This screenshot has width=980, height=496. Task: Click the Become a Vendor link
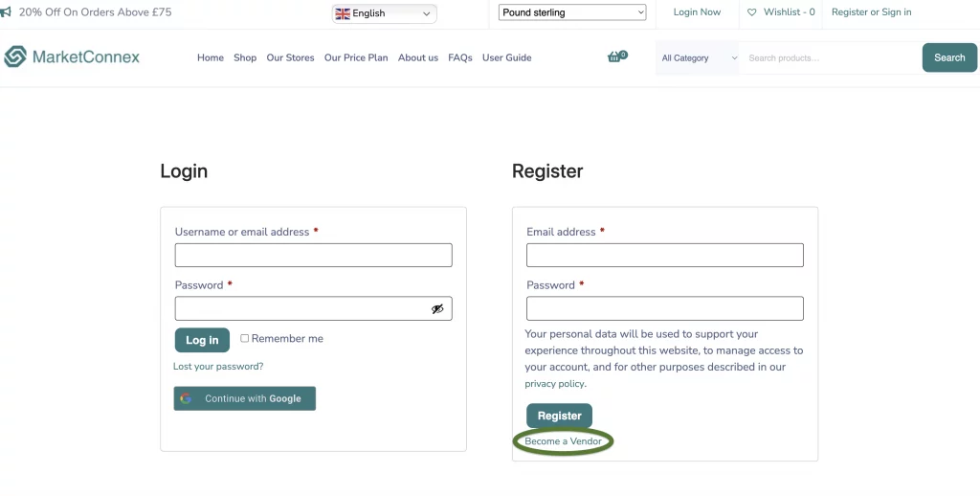[564, 441]
